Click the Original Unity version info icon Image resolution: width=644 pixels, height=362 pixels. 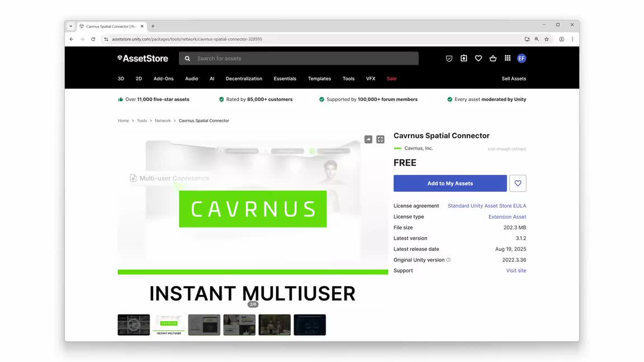[x=448, y=260]
